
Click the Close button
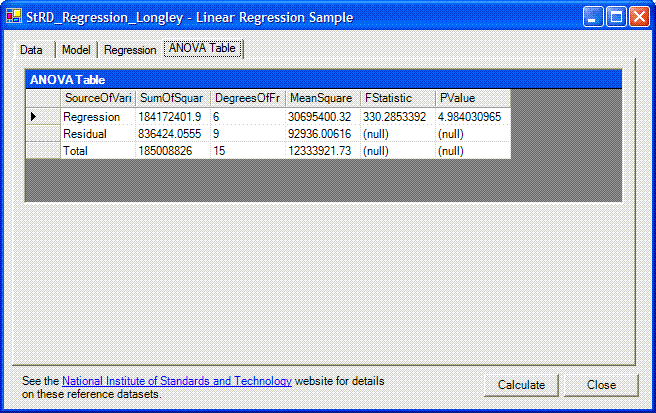click(x=601, y=385)
